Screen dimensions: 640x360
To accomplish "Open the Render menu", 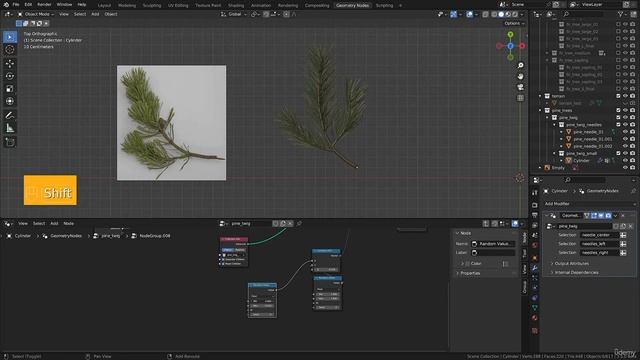I will coord(44,4).
